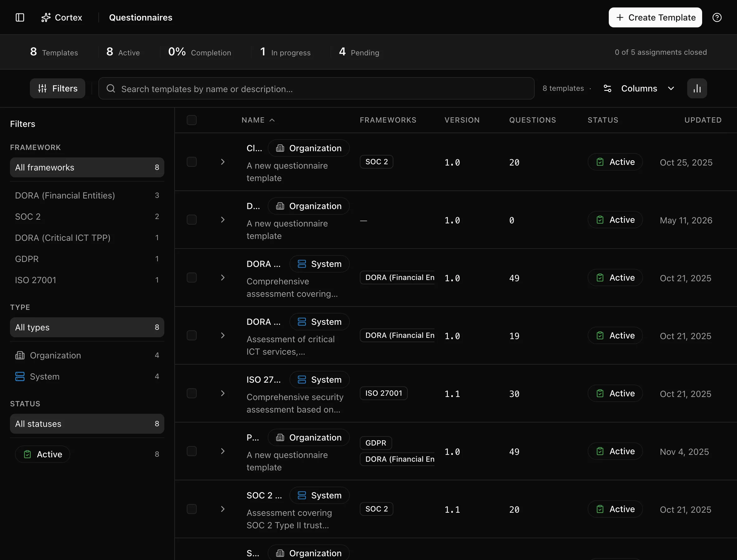Expand the 49-question DORA row chevron
737x560 pixels.
point(223,278)
